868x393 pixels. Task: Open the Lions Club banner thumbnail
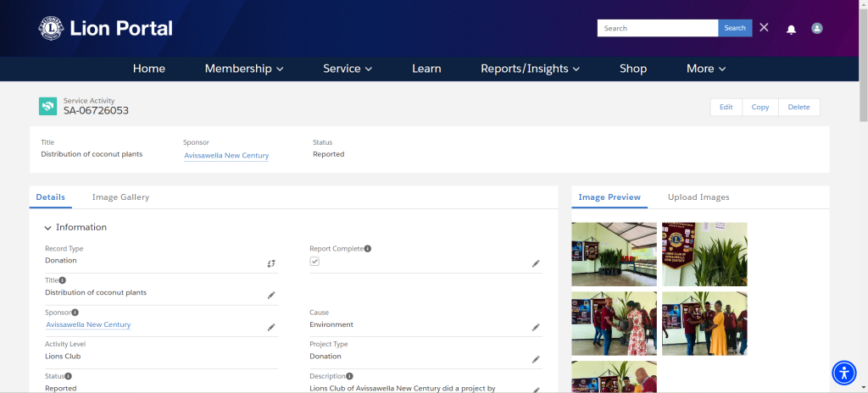pyautogui.click(x=704, y=254)
